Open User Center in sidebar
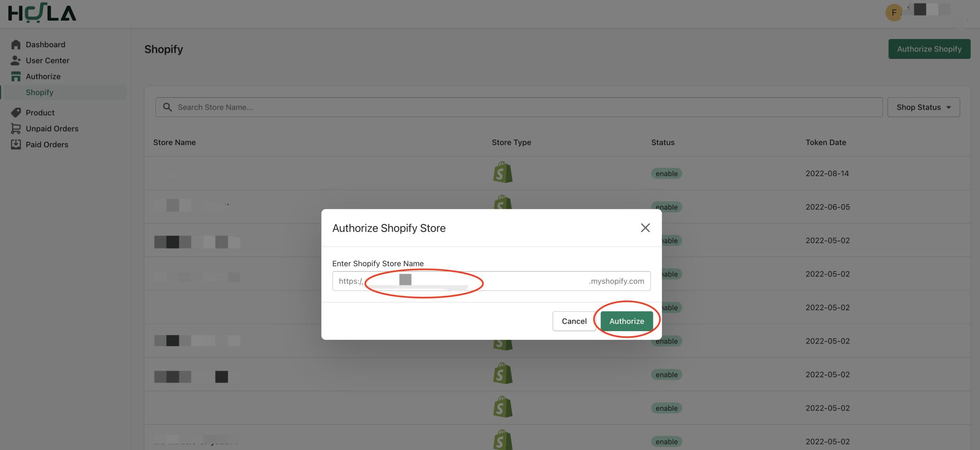The width and height of the screenshot is (980, 450). [x=47, y=61]
